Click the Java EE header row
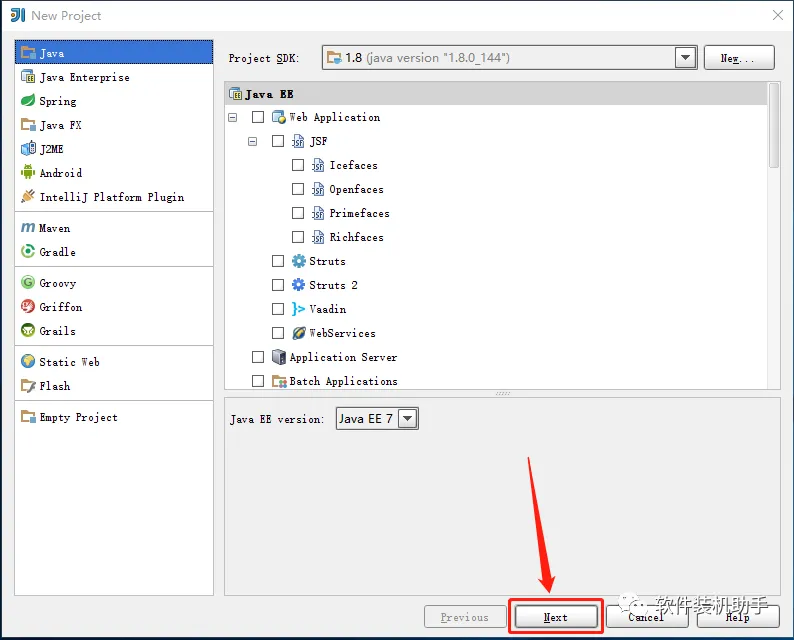Viewport: 794px width, 640px height. coord(496,94)
